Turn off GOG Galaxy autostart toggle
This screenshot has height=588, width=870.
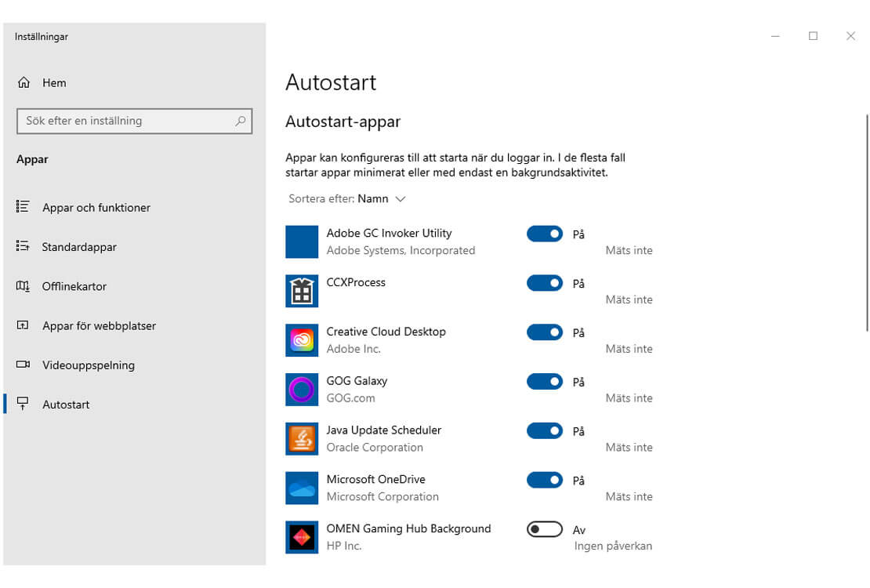pos(545,382)
